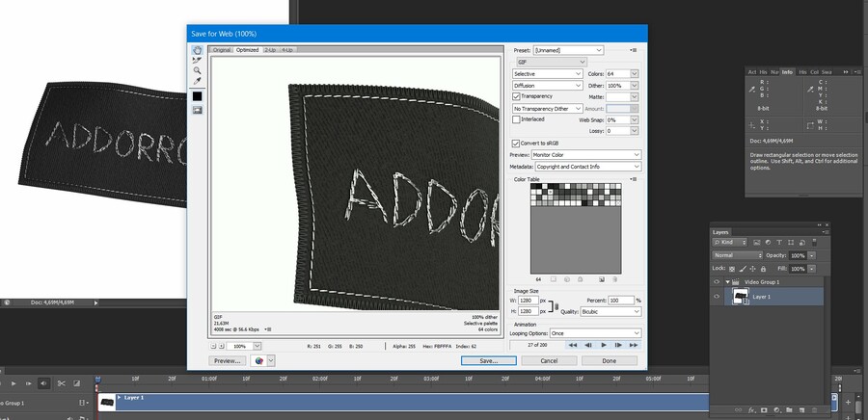Enable the Interlaced checkbox
This screenshot has width=868, height=420.
(x=517, y=119)
